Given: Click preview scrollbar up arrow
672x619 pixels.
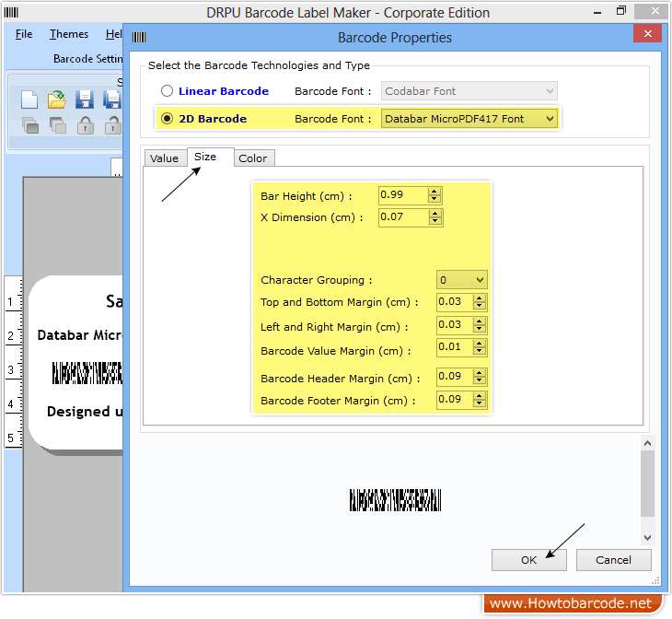Looking at the screenshot, I should coord(647,443).
